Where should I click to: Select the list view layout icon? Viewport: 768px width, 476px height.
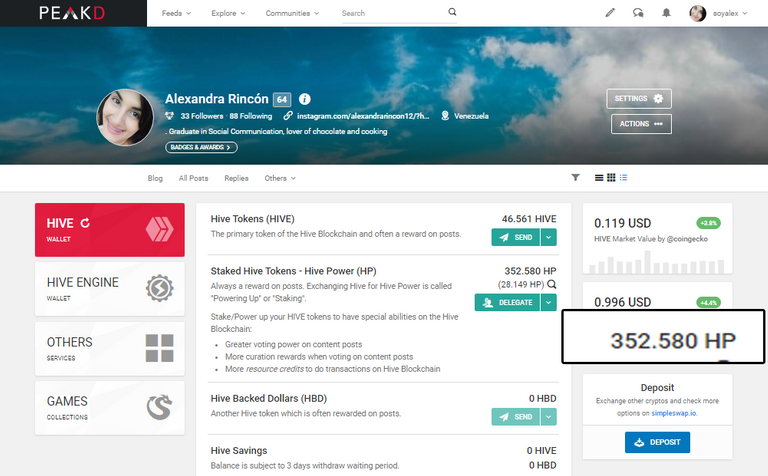[x=599, y=177]
